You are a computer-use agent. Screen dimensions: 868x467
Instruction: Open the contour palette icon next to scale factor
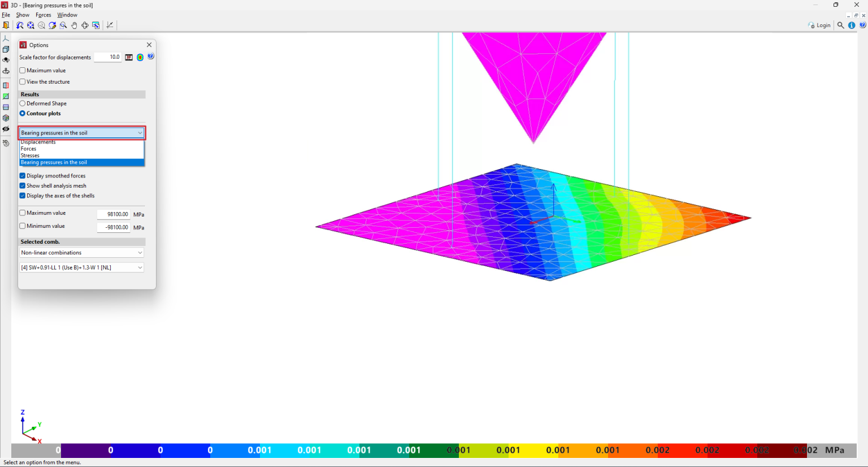tap(140, 57)
